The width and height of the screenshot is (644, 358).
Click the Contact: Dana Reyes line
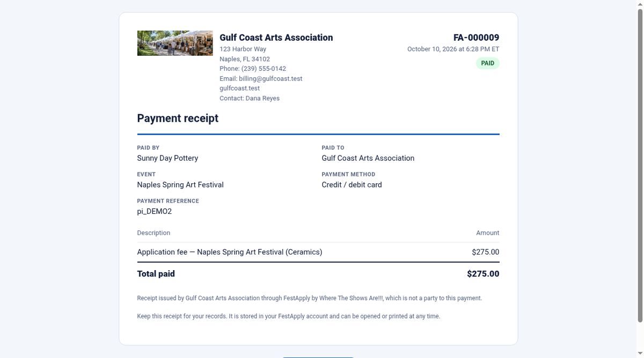(250, 98)
